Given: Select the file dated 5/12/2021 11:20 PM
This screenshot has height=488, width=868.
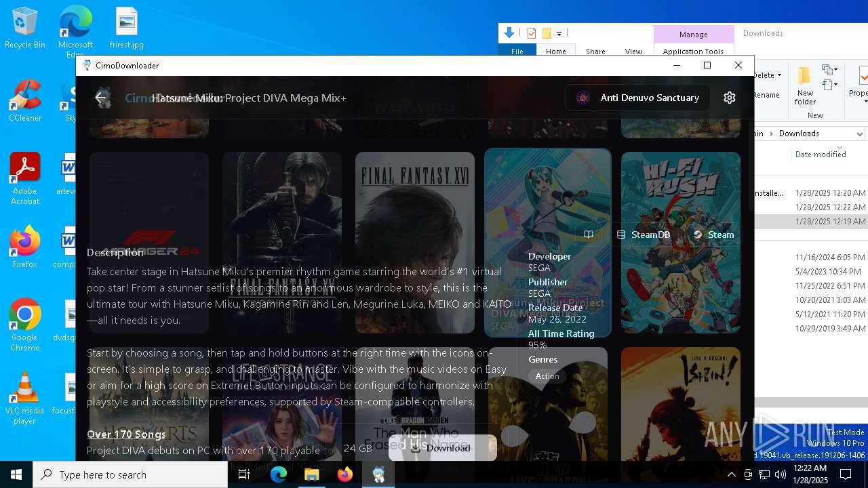Looking at the screenshot, I should [x=811, y=314].
